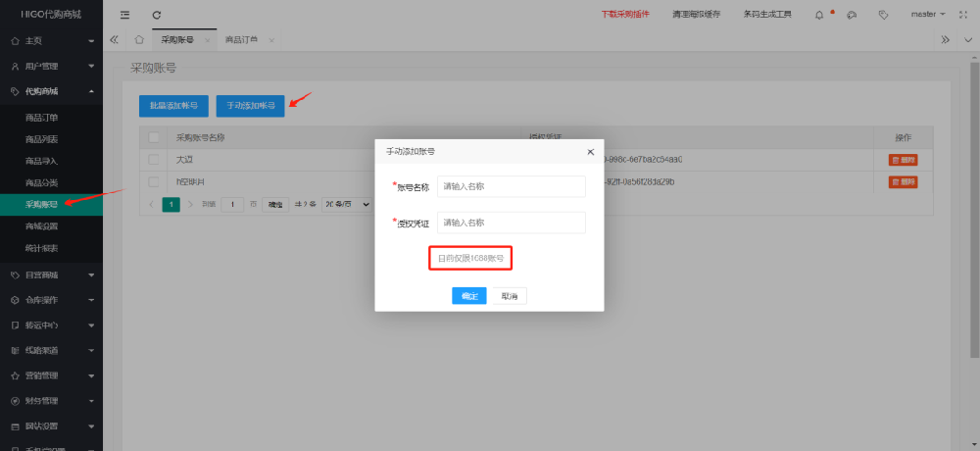The height and width of the screenshot is (451, 980).
Task: Collapse the 代购商城 sidebar group
Action: (51, 91)
